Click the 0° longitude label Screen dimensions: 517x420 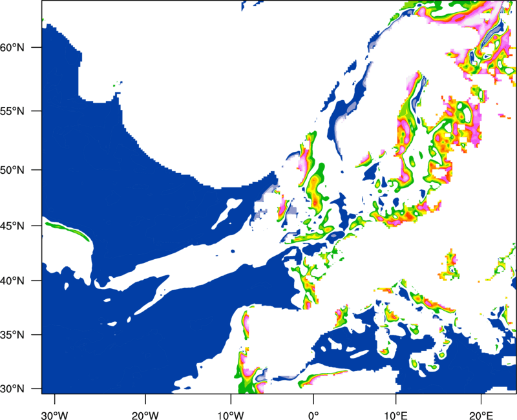coord(313,415)
